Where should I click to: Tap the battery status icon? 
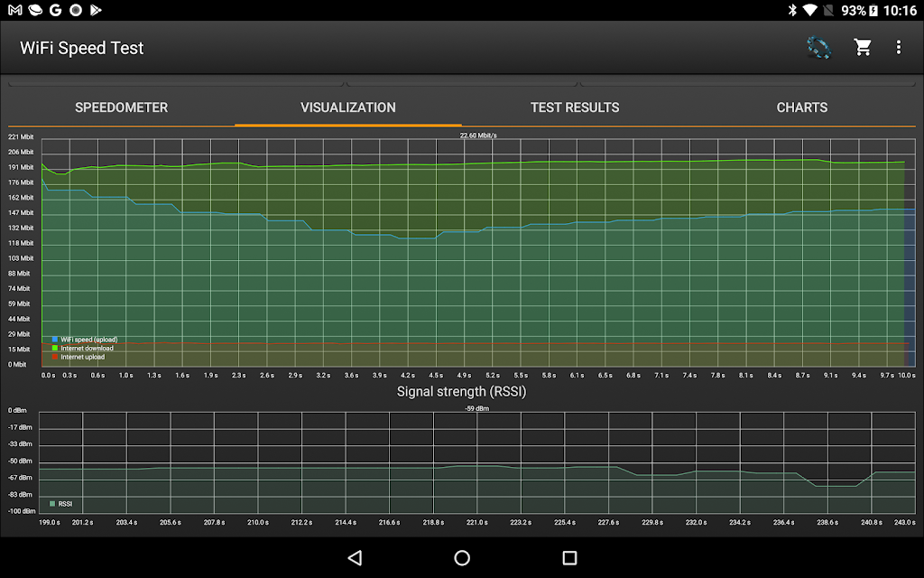pyautogui.click(x=873, y=10)
